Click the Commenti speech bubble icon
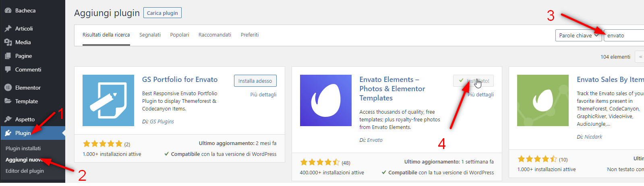The width and height of the screenshot is (644, 186). coord(8,69)
